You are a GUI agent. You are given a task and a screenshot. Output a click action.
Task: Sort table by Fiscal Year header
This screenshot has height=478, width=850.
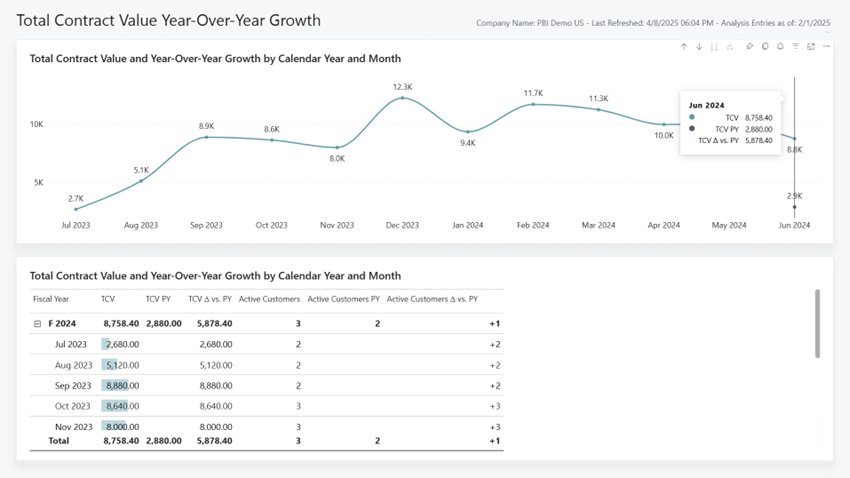click(x=51, y=299)
